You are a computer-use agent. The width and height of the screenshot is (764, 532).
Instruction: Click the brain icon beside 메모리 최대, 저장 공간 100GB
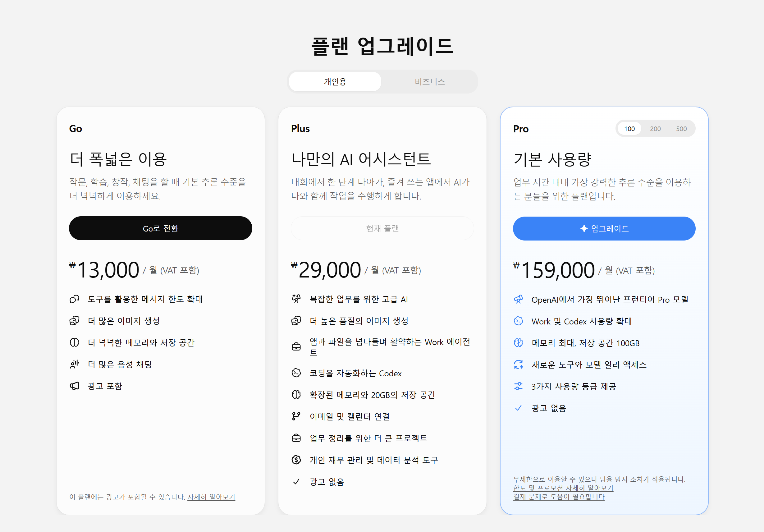click(518, 343)
